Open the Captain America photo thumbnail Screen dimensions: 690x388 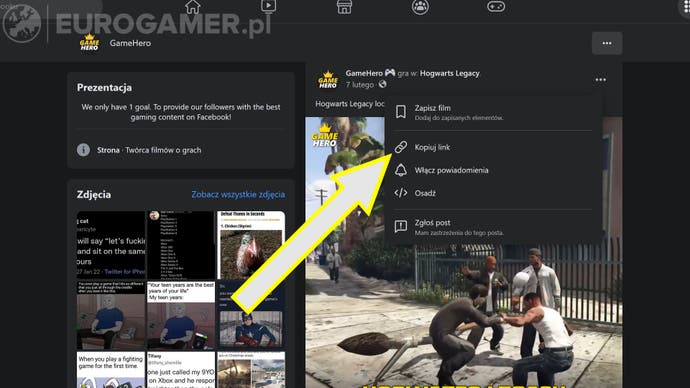point(251,315)
